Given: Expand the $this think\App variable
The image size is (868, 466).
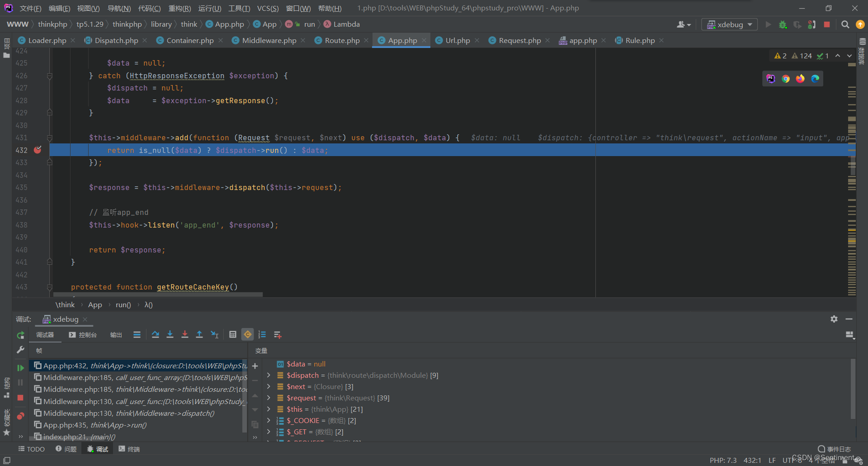Looking at the screenshot, I should coord(269,409).
